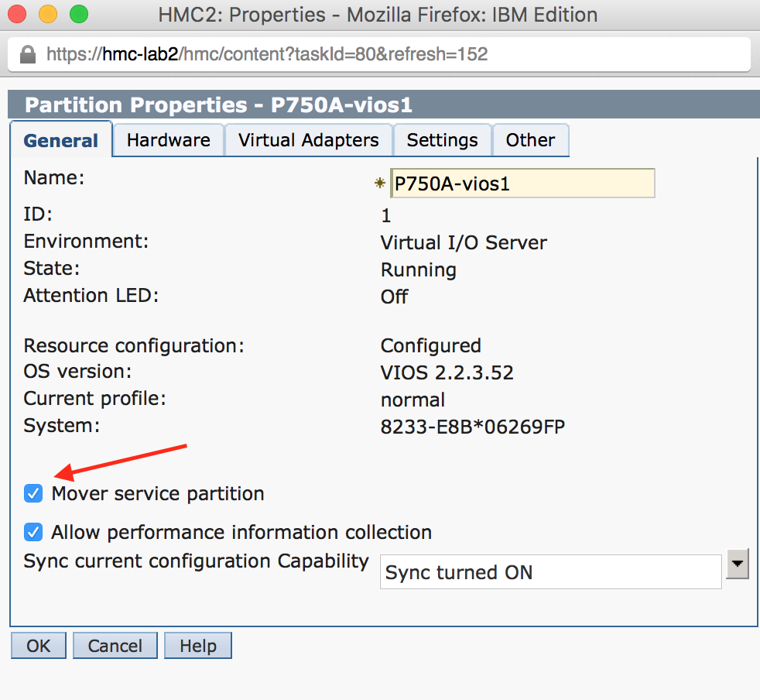Edit the partition Name field P750A-vios1
This screenshot has width=760, height=700.
tap(522, 183)
